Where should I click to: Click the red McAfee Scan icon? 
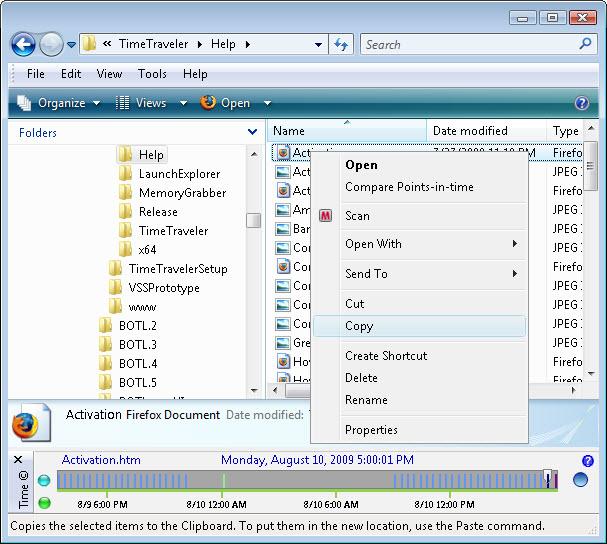(x=326, y=215)
